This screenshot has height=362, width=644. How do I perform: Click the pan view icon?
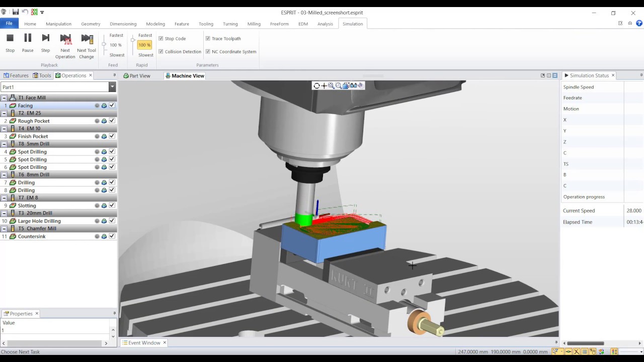click(324, 86)
